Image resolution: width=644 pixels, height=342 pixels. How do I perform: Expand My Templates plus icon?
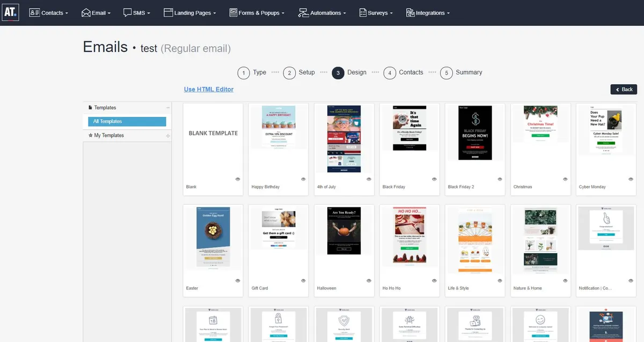[168, 136]
